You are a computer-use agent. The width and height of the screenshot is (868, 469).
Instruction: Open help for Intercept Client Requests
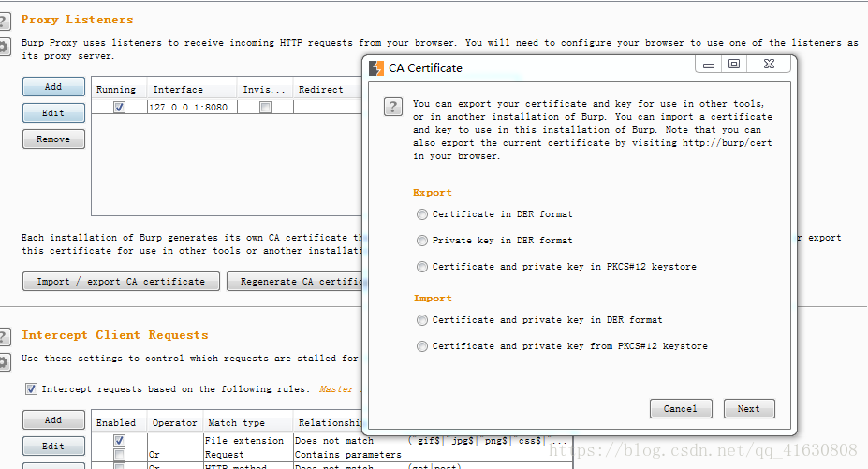[4, 337]
